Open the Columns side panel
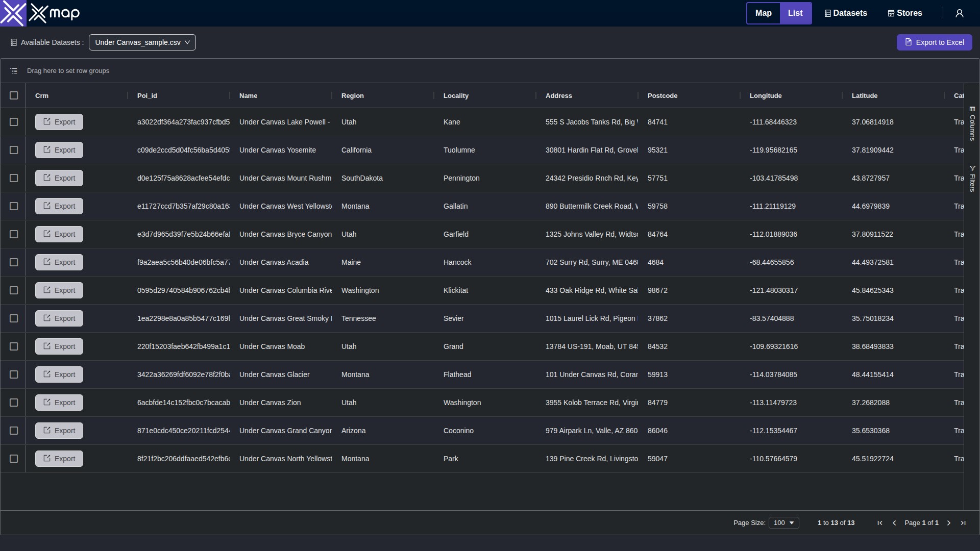The height and width of the screenshot is (551, 980). tap(972, 123)
